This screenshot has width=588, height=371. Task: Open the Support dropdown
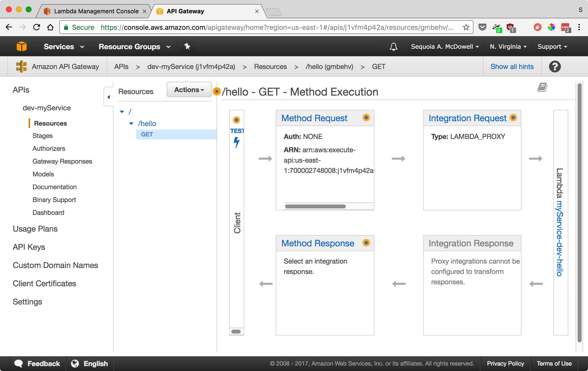[552, 47]
